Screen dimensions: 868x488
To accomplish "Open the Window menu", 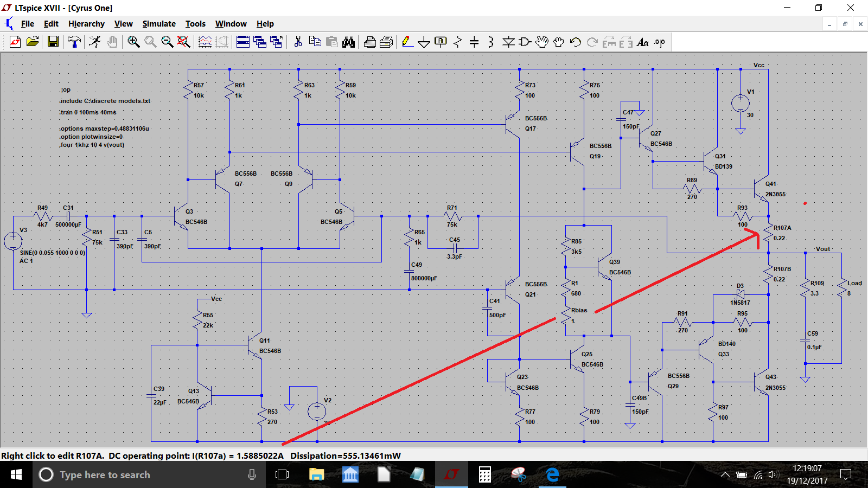I will pos(231,24).
